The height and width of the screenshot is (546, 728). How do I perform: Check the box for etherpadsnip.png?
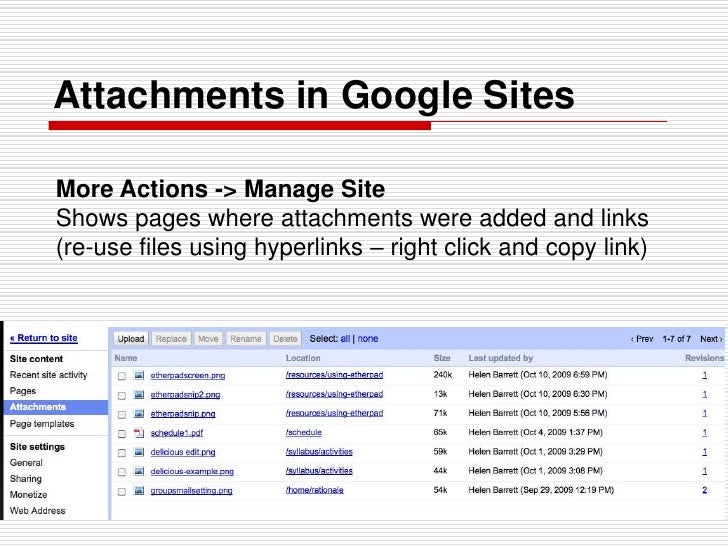122,415
